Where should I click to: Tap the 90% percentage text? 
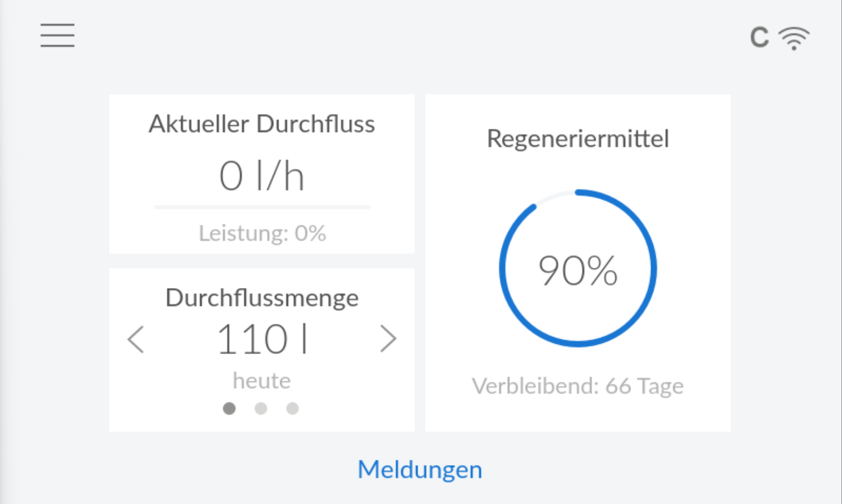click(578, 270)
